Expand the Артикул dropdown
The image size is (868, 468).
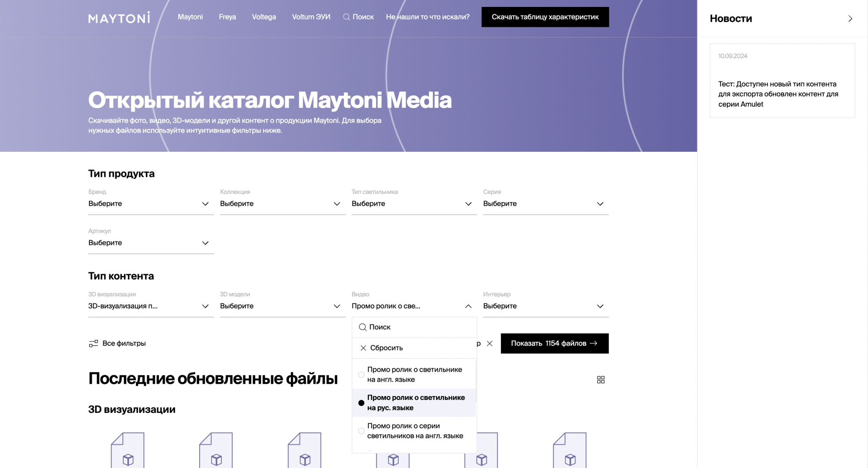tap(151, 243)
